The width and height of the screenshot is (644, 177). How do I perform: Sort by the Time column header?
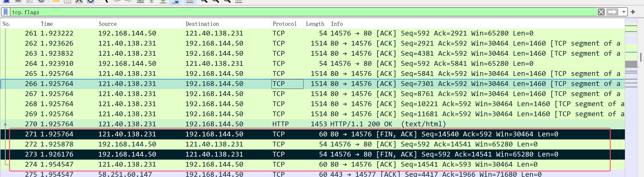pyautogui.click(x=68, y=24)
